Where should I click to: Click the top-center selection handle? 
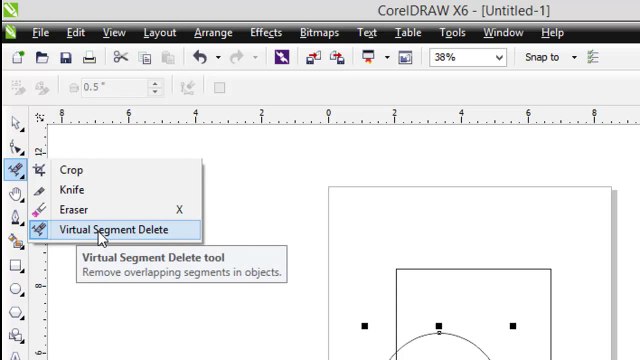pos(439,326)
